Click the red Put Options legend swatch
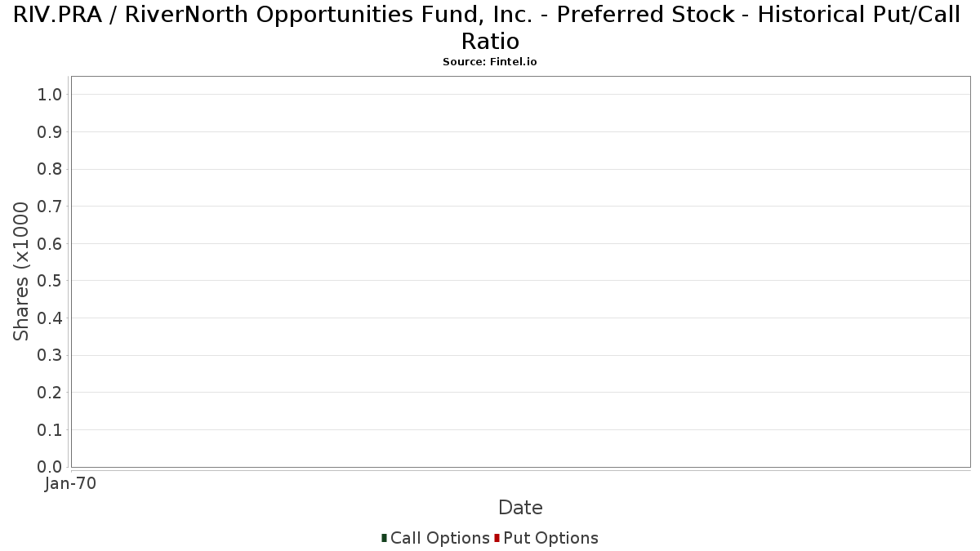Image resolution: width=980 pixels, height=551 pixels. tap(497, 538)
